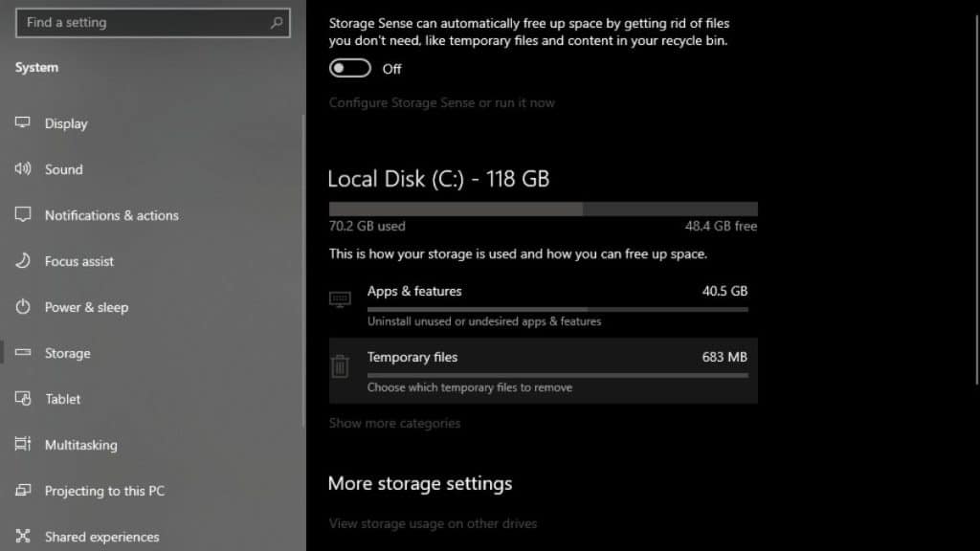Open the Storage settings page
This screenshot has width=980, height=551.
click(67, 353)
